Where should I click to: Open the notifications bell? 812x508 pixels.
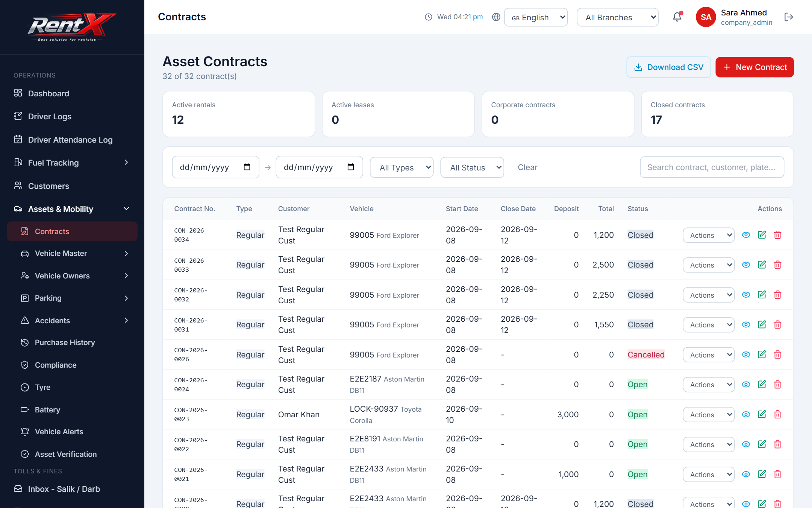point(677,17)
